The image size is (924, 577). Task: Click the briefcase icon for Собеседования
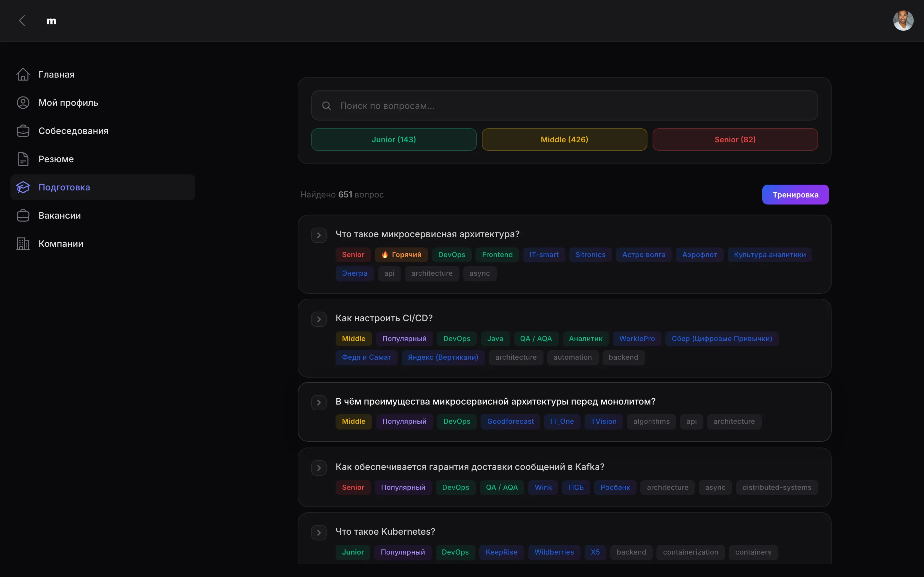[23, 131]
